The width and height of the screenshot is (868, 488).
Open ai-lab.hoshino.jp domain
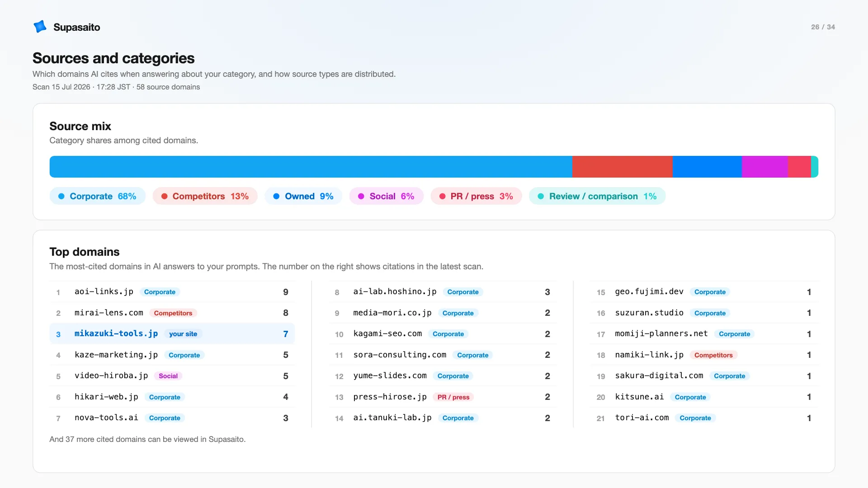coord(443,292)
